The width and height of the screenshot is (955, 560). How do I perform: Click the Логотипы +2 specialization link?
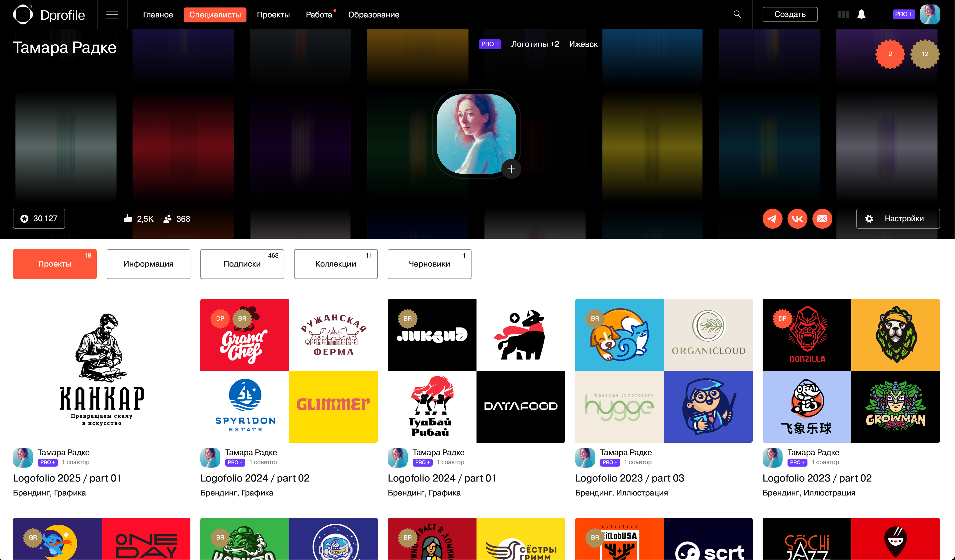coord(535,44)
